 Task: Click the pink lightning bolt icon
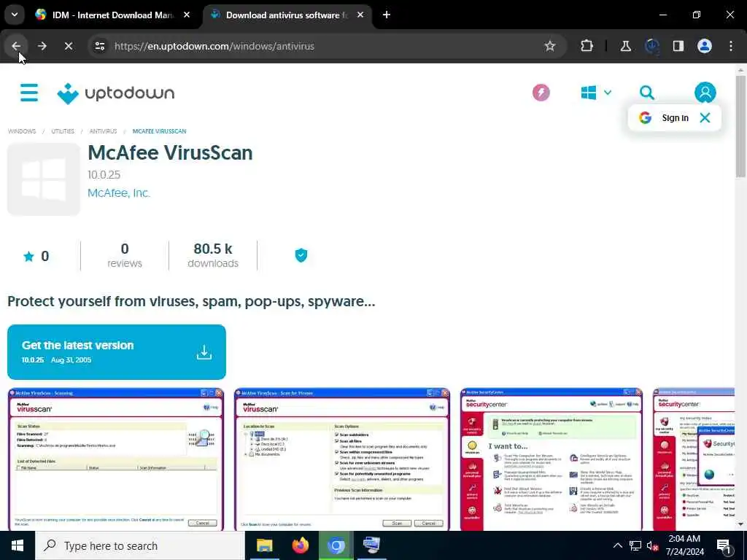(x=541, y=93)
